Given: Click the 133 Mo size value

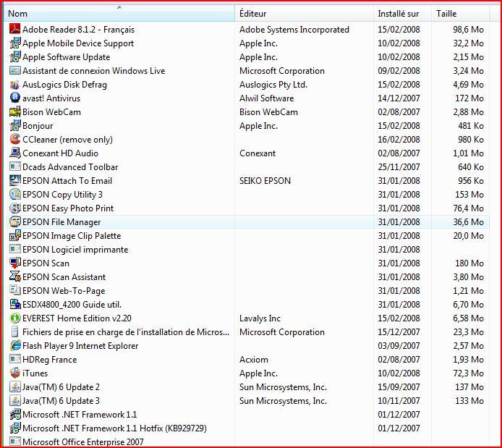Looking at the screenshot, I should tap(469, 401).
